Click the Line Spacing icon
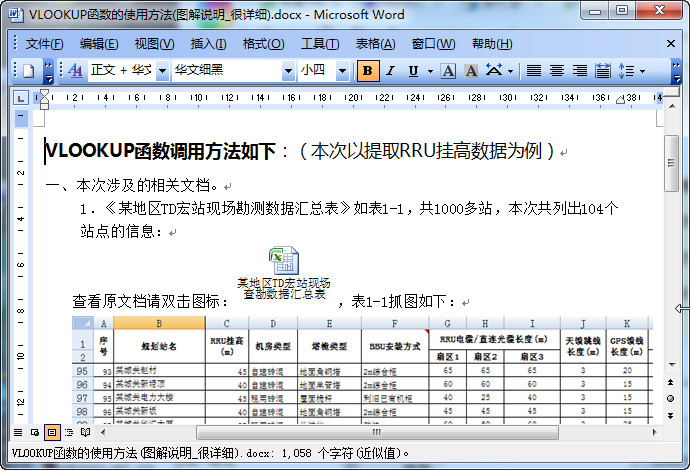The height and width of the screenshot is (470, 690). [626, 71]
